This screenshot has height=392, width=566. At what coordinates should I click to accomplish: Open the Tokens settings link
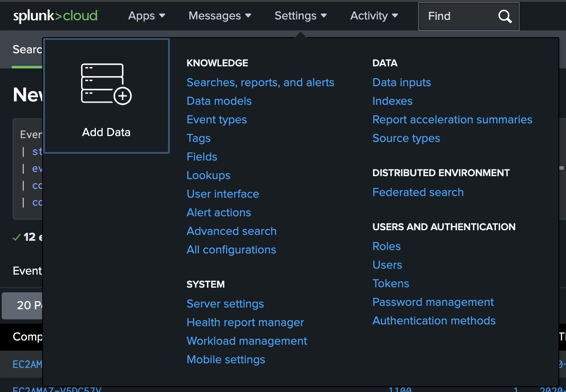coord(390,283)
